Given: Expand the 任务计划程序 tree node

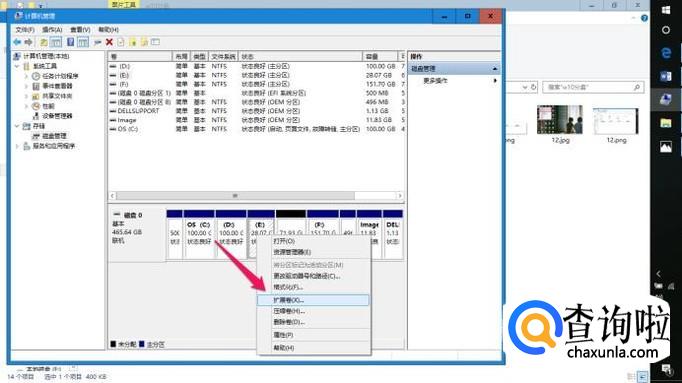Looking at the screenshot, I should (26, 76).
